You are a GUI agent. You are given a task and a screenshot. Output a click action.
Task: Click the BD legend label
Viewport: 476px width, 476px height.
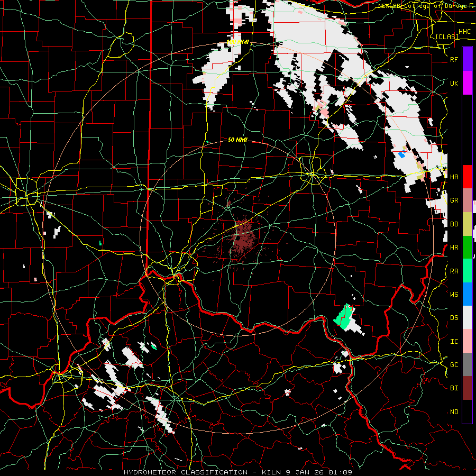(454, 224)
